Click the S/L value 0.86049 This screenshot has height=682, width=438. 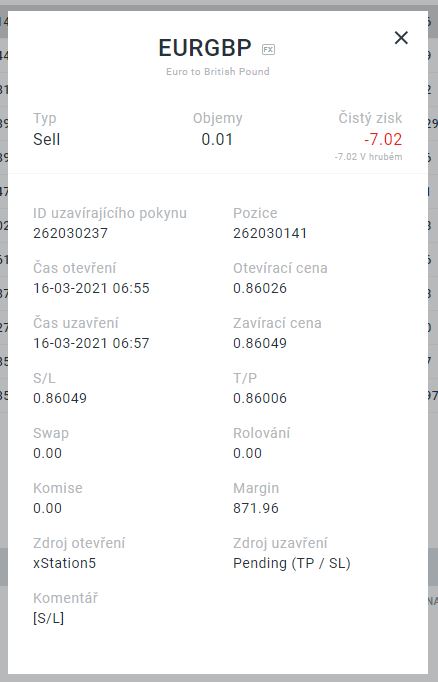60,398
